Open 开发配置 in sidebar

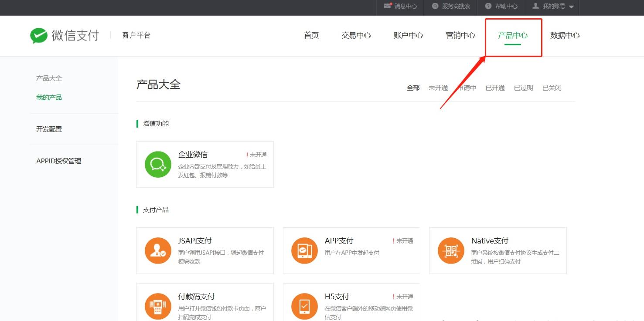pos(49,129)
